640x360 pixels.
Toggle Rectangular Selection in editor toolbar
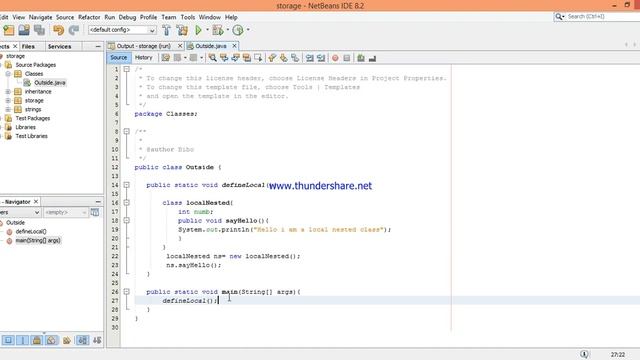pyautogui.click(x=258, y=58)
